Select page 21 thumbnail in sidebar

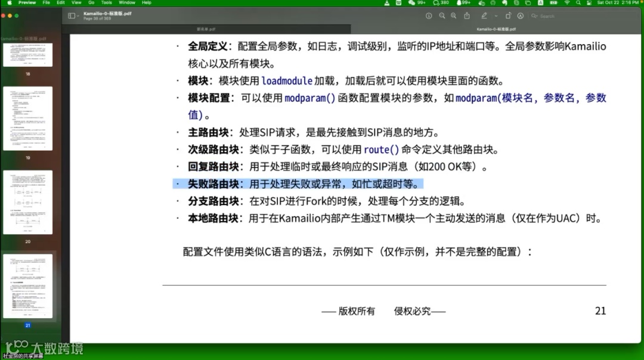tap(28, 286)
